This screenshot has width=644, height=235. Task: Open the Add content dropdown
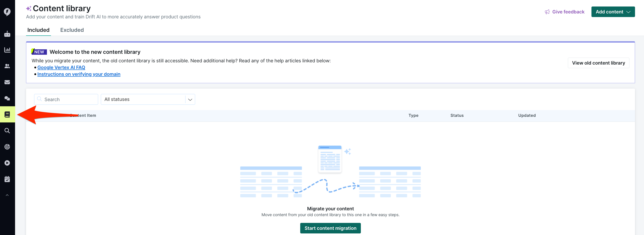(613, 12)
